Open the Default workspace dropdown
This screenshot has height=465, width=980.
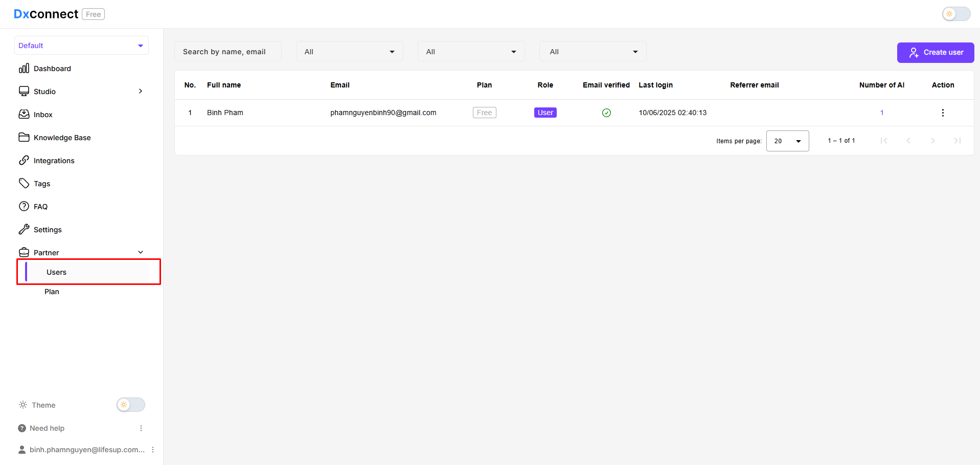click(81, 46)
